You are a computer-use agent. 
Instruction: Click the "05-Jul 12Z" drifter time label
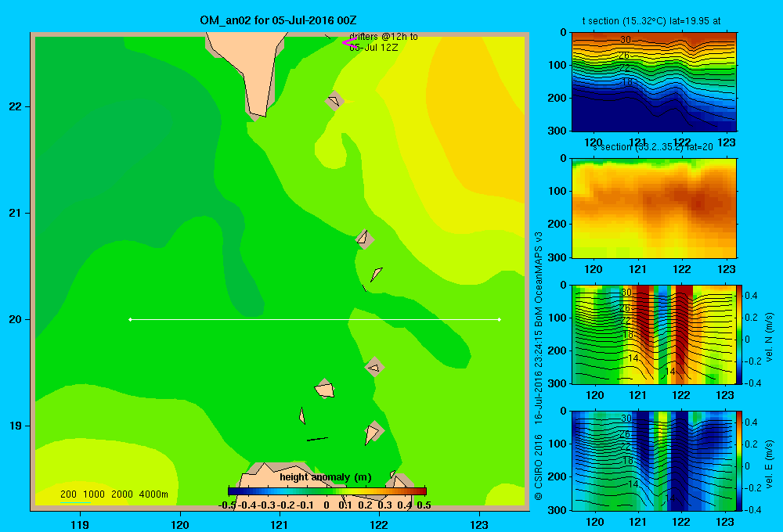tap(373, 48)
